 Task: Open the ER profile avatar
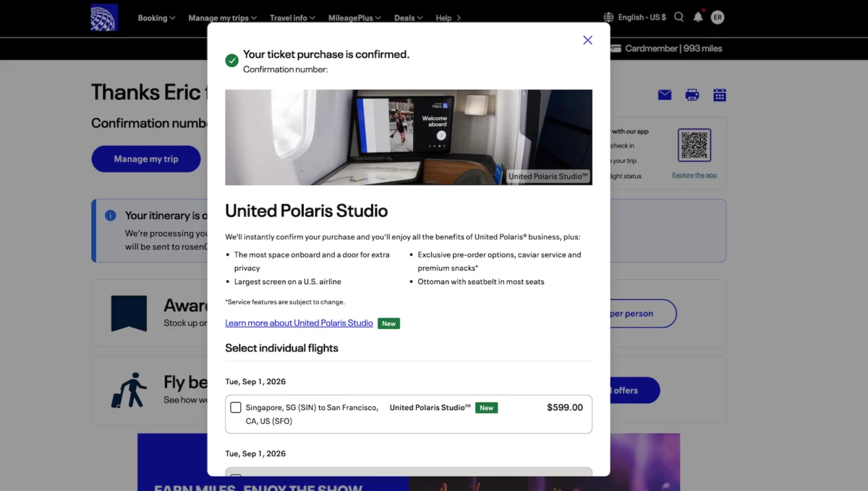718,17
